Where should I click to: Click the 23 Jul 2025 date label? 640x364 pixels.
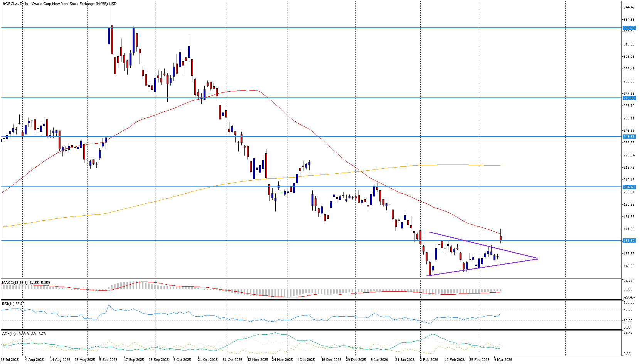coord(10,360)
